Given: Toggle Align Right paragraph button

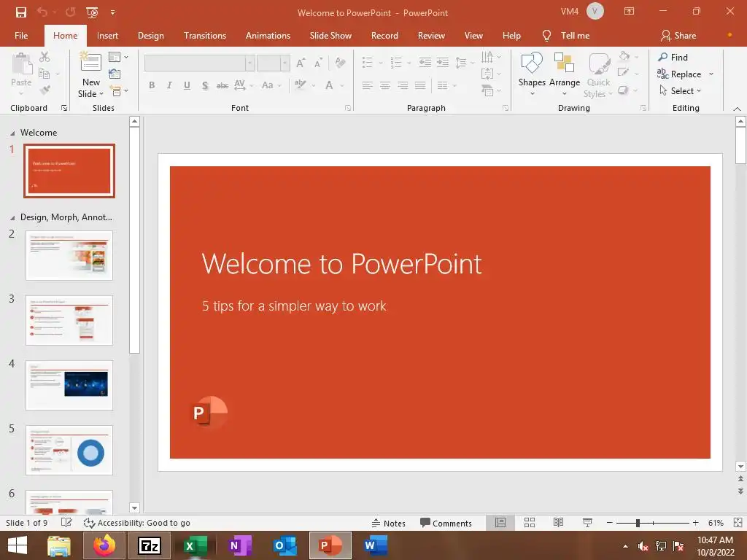Looking at the screenshot, I should click(x=403, y=85).
